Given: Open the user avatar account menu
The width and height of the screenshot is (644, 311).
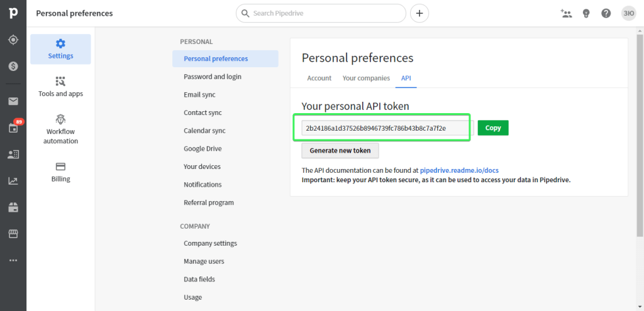Looking at the screenshot, I should tap(628, 14).
